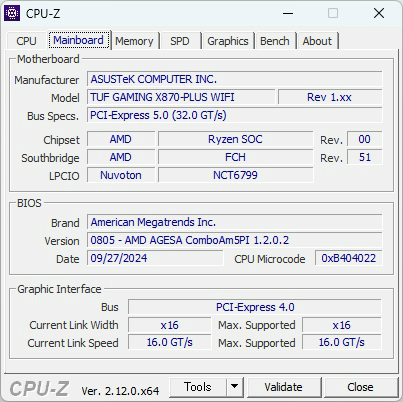This screenshot has height=402, width=403.
Task: Minimize the CPU-Z window
Action: click(x=288, y=13)
